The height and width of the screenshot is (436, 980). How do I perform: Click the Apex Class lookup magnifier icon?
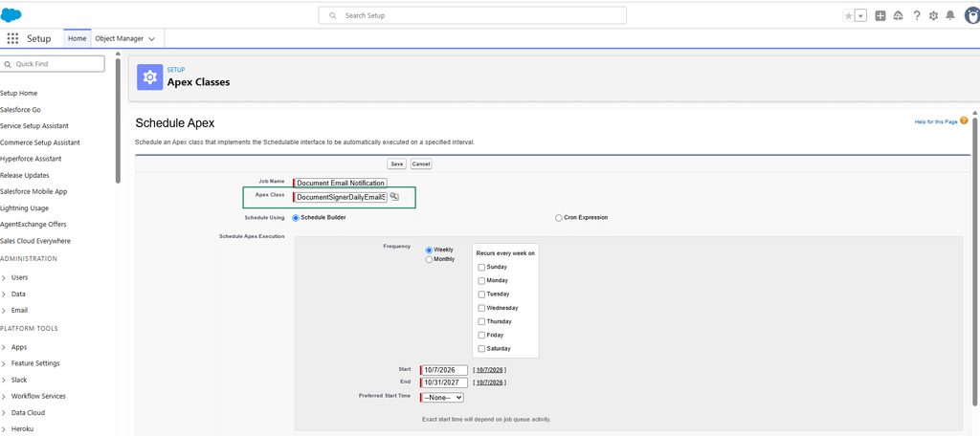(x=394, y=197)
